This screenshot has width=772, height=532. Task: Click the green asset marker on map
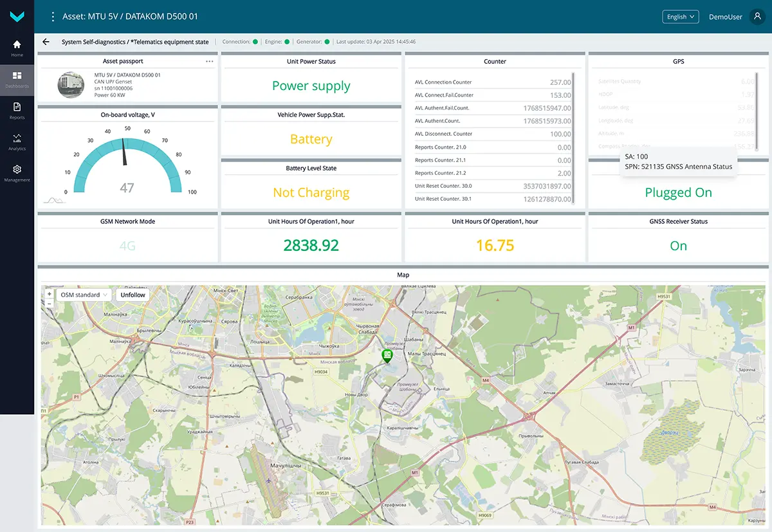click(387, 356)
